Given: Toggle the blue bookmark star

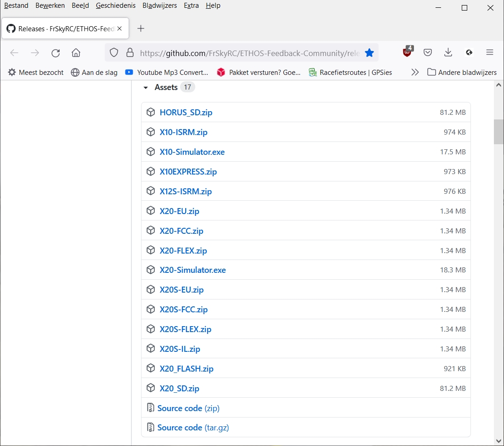Looking at the screenshot, I should (369, 53).
